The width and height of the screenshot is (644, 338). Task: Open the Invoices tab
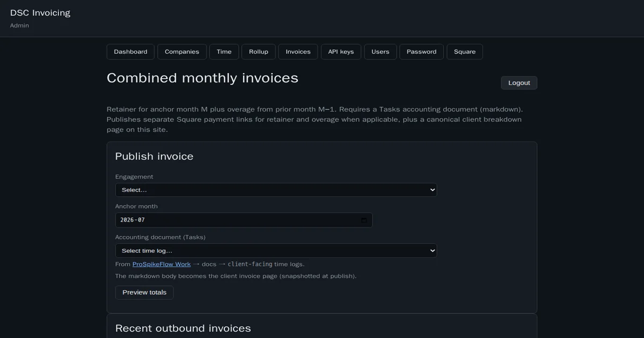click(298, 52)
